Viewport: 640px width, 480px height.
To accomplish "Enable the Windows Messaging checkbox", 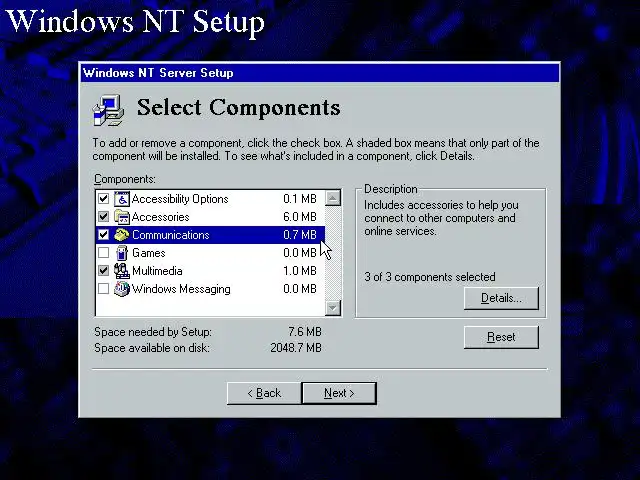I will 104,289.
